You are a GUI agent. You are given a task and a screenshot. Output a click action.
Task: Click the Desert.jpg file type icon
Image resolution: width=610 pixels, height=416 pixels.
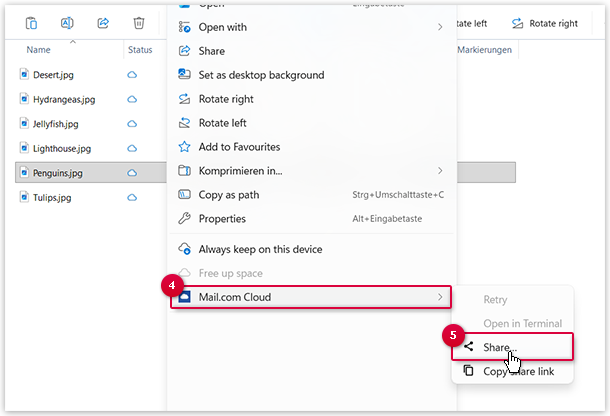24,74
